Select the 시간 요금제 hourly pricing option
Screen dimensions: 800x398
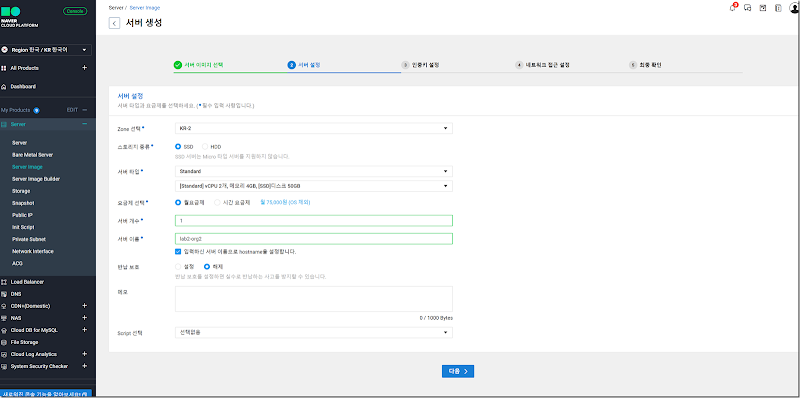pos(217,202)
